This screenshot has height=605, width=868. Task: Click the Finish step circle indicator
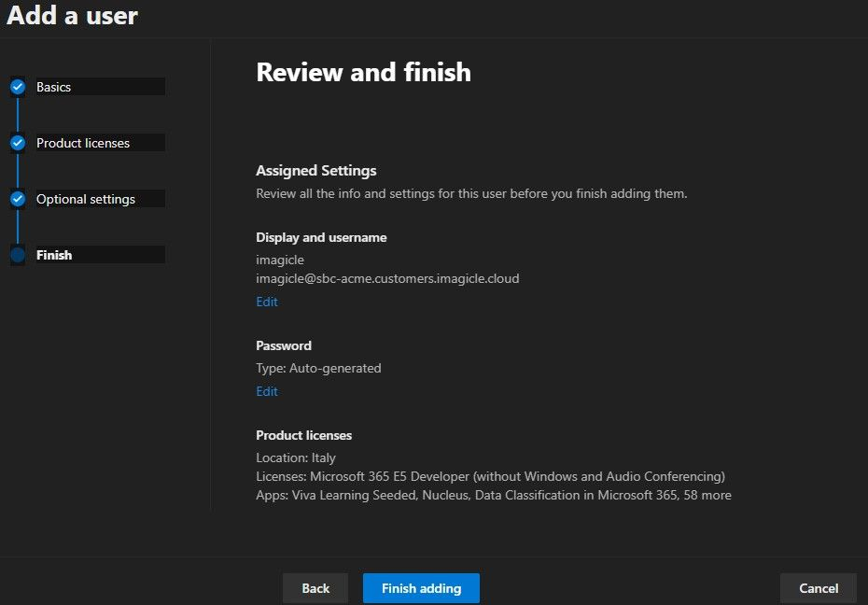coord(17,255)
